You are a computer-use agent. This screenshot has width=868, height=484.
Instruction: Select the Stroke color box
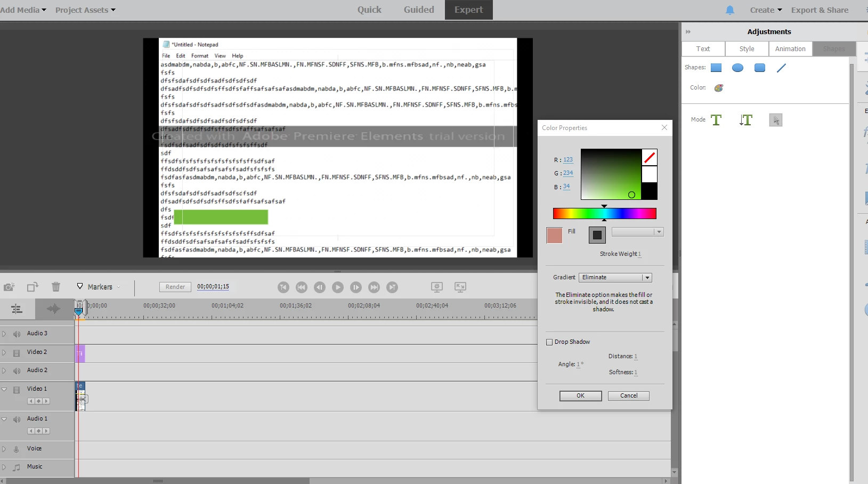[597, 235]
